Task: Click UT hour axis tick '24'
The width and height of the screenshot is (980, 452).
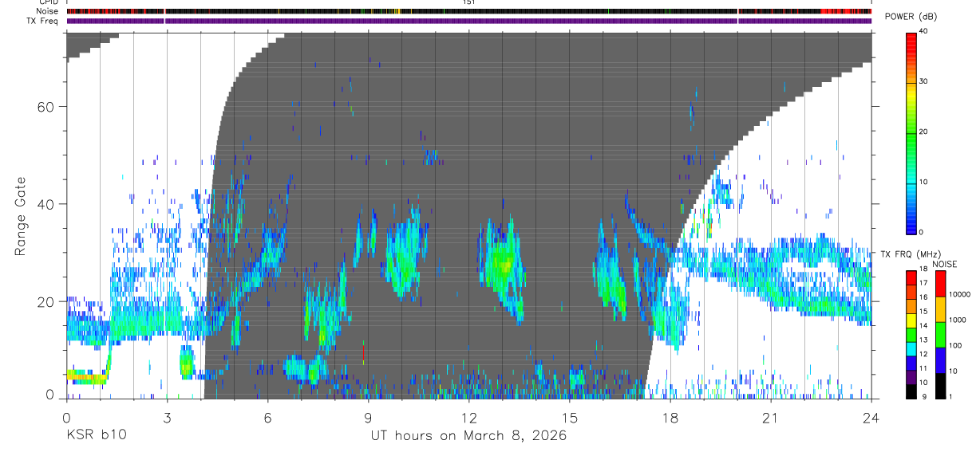Action: tap(871, 417)
